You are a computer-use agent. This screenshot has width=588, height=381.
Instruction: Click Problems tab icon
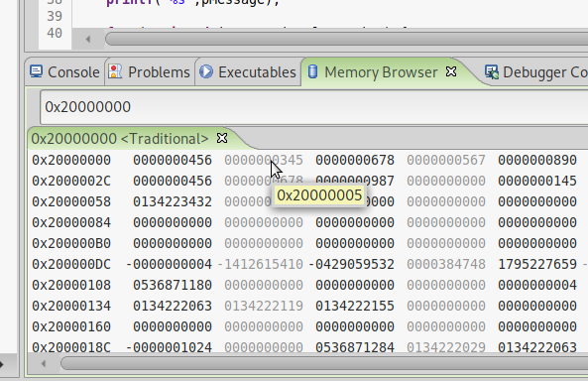coord(115,71)
